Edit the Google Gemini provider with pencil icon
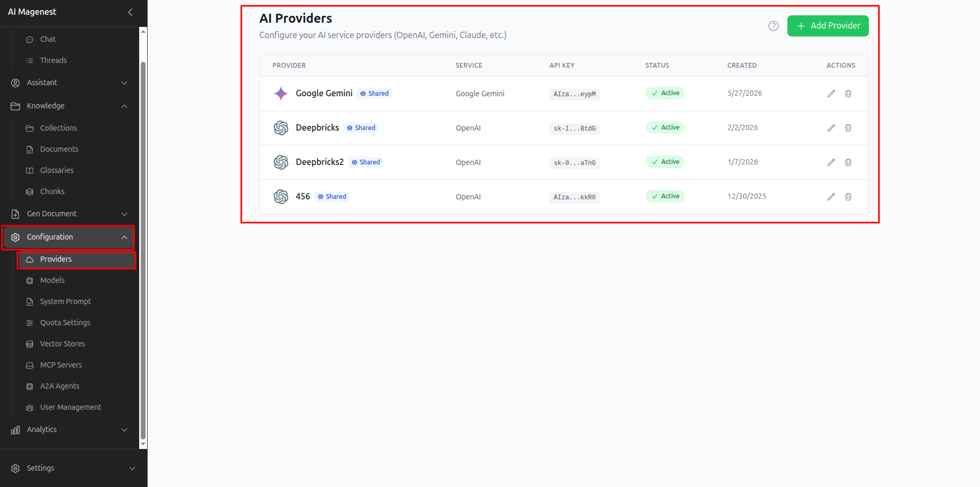 (x=831, y=94)
